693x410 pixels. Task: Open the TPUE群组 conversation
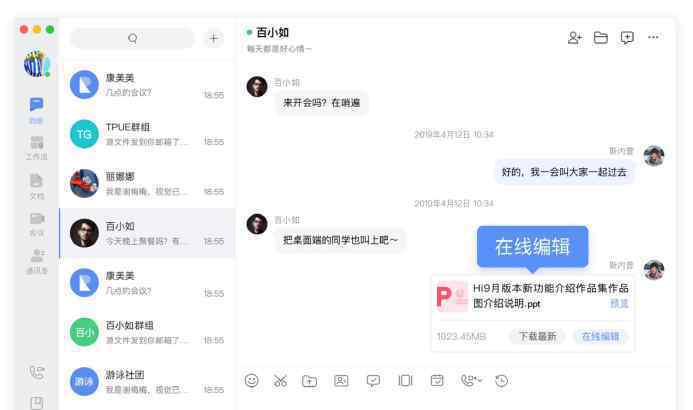point(147,134)
